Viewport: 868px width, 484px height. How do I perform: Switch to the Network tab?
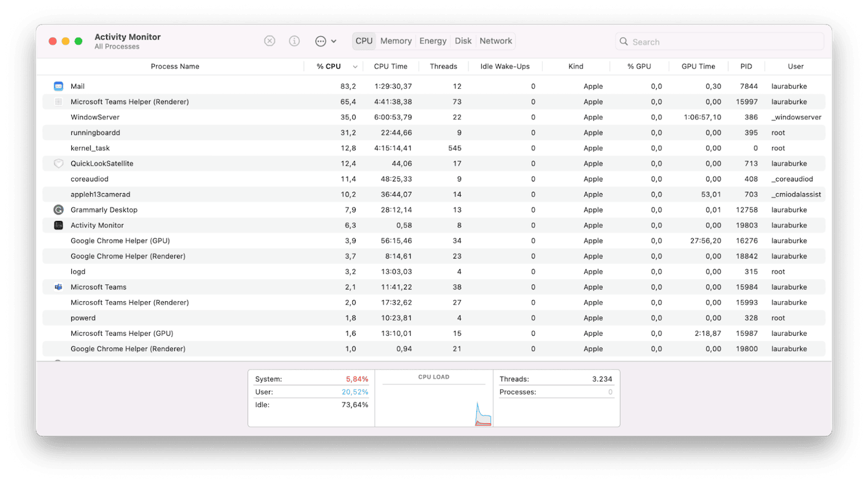[x=496, y=40]
